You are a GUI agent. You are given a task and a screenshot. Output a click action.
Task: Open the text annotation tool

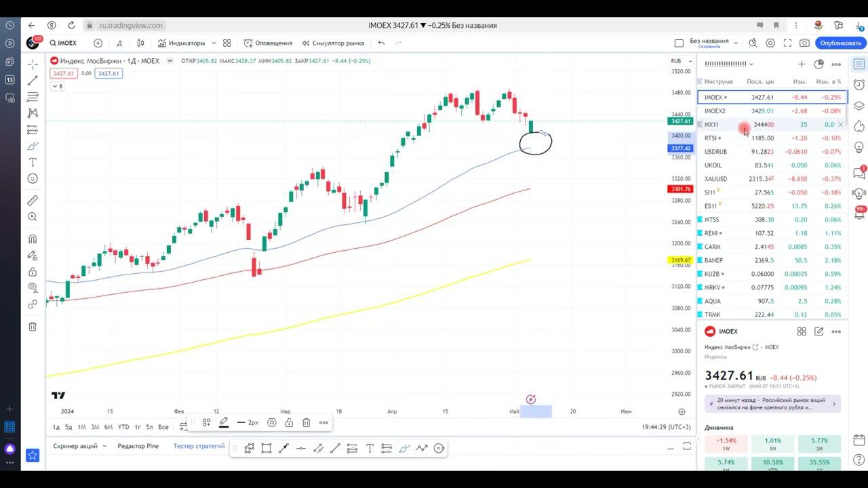(x=33, y=163)
